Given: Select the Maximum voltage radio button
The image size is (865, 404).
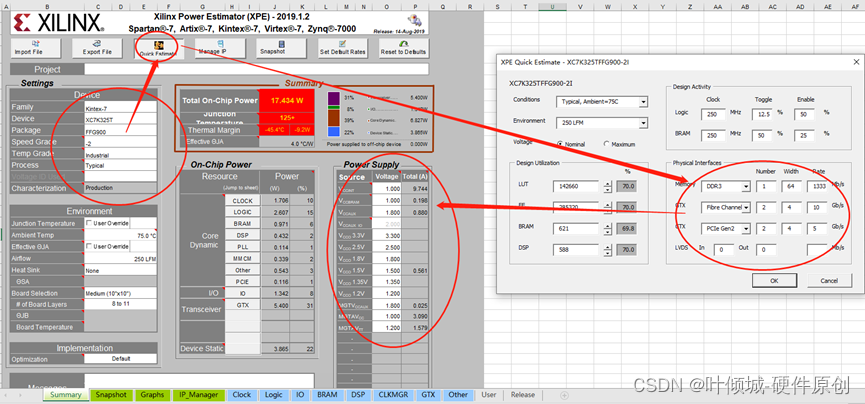Looking at the screenshot, I should pos(607,144).
